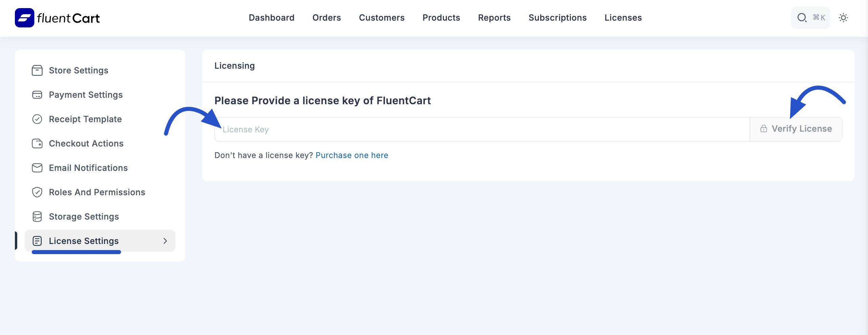This screenshot has height=335, width=868.
Task: Click the fluentCart logo
Action: (x=57, y=18)
